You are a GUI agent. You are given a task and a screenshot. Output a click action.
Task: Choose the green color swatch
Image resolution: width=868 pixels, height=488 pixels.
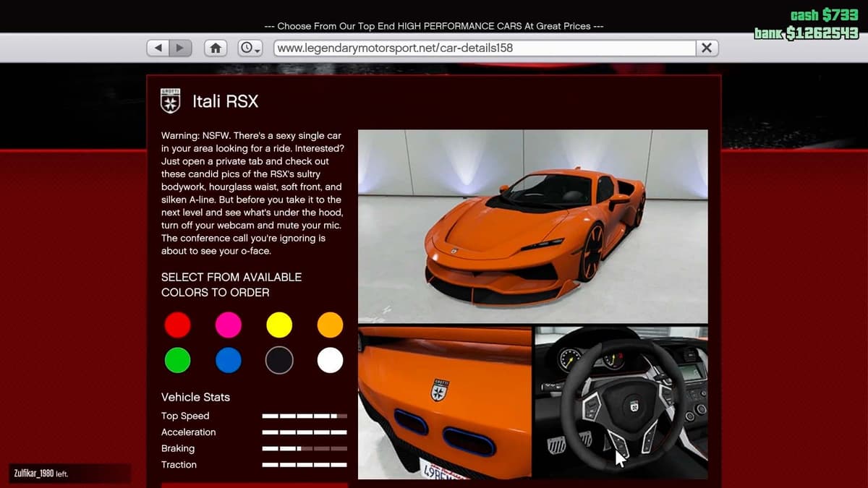177,360
